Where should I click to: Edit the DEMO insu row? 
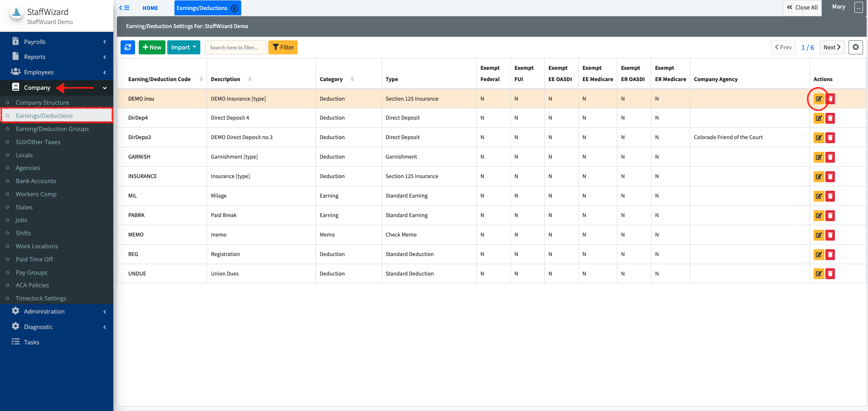(x=819, y=99)
